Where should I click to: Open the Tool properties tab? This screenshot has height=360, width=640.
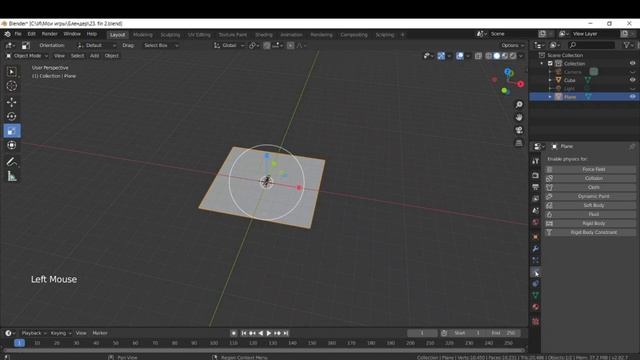pyautogui.click(x=536, y=162)
